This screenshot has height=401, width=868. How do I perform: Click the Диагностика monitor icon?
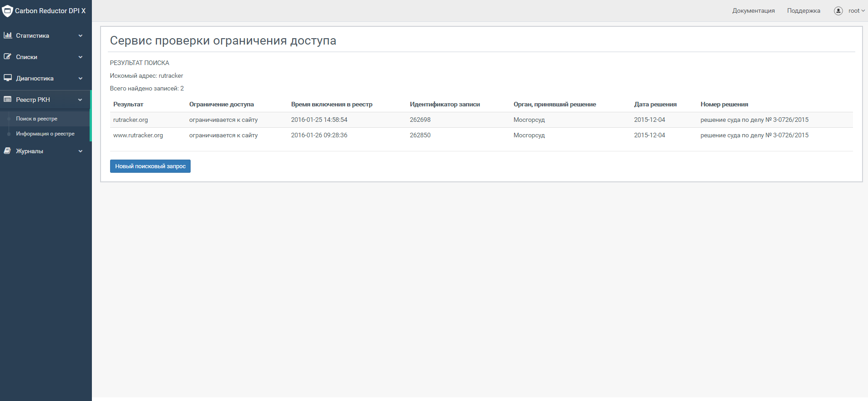pos(8,78)
